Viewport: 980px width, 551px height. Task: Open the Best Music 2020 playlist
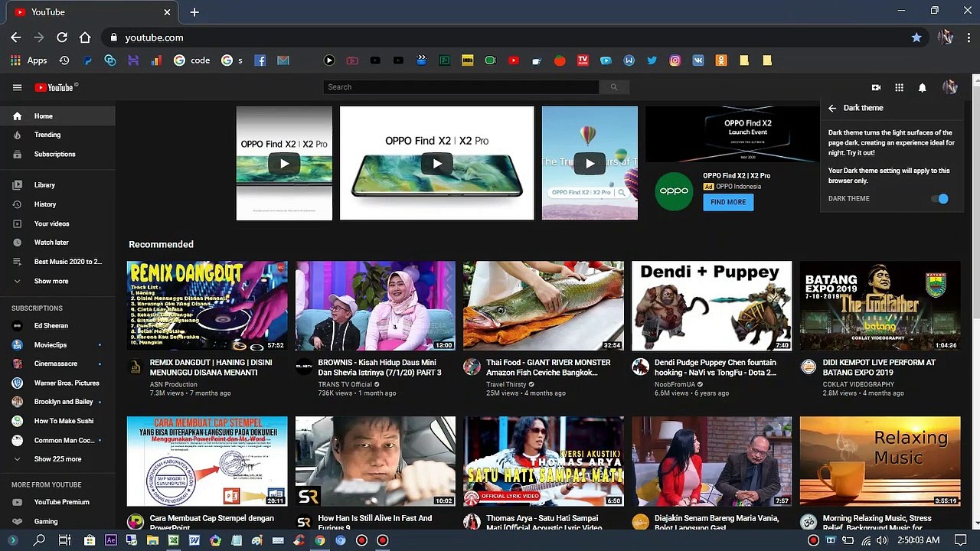[57, 262]
